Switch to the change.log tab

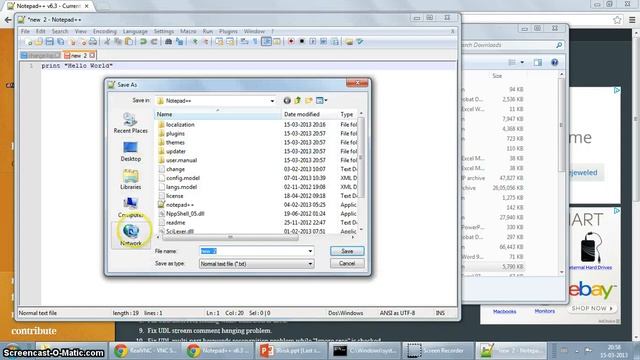coord(40,55)
